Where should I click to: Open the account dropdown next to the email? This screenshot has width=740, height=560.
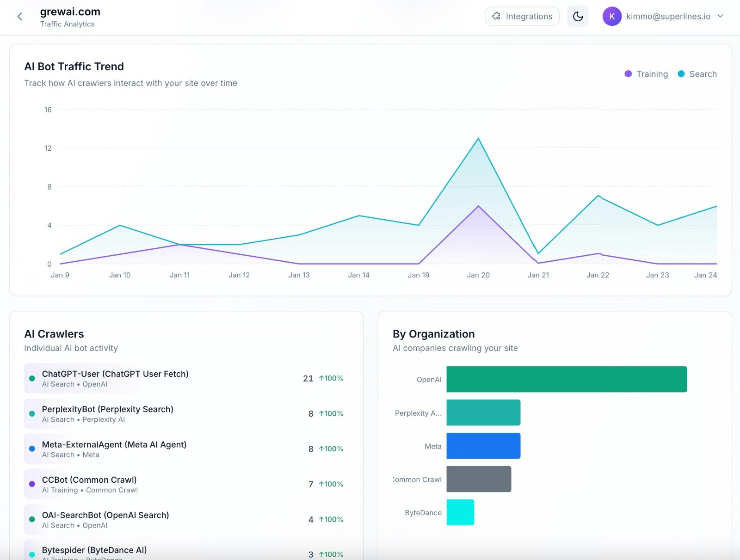(x=721, y=16)
